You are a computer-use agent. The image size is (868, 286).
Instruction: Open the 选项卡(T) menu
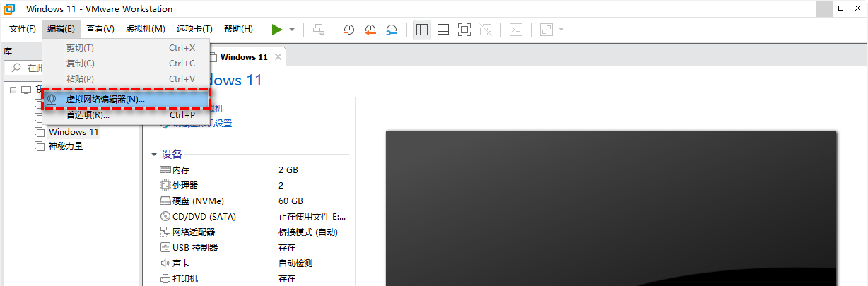pyautogui.click(x=194, y=29)
